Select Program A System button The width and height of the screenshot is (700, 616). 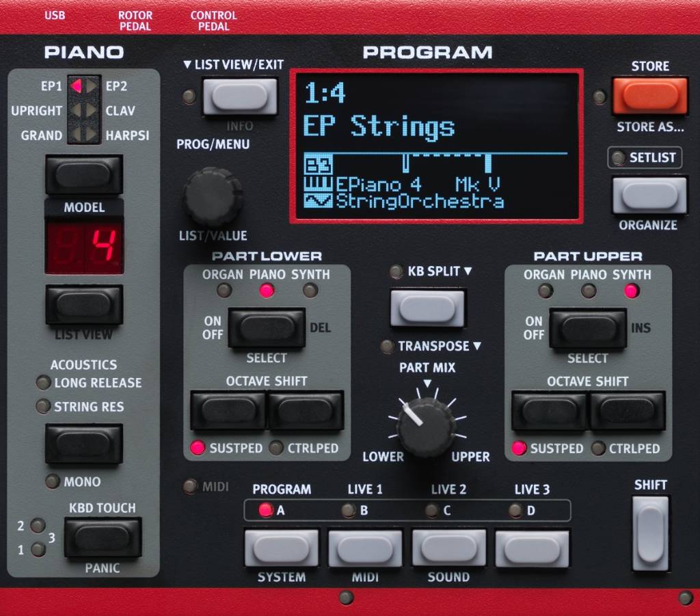coord(281,547)
